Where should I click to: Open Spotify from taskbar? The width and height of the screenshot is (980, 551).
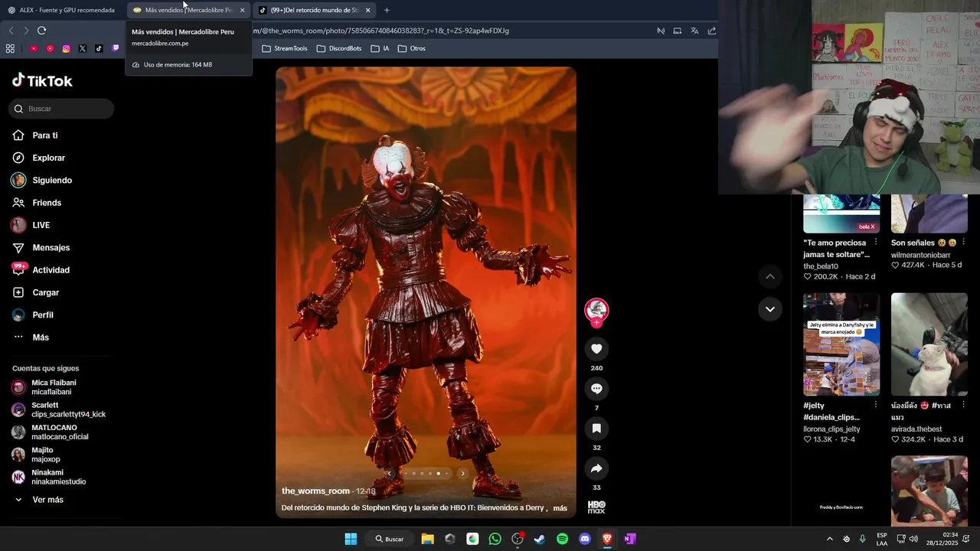[562, 539]
